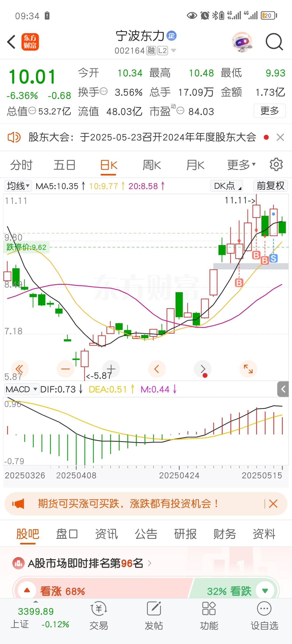Viewport: 292px width, 644px height.
Task: Tap the announcement speaker icon
Action: click(14, 137)
